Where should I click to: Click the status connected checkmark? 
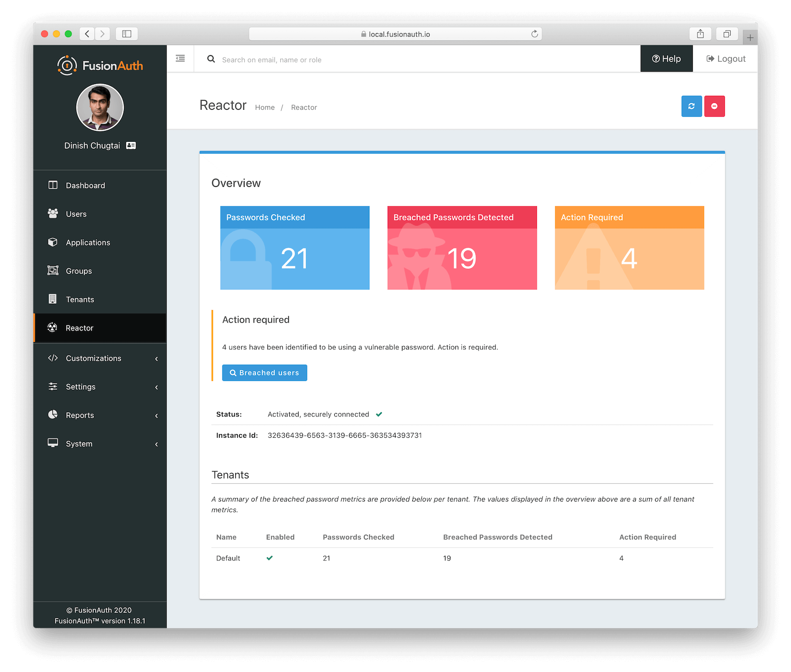(379, 414)
